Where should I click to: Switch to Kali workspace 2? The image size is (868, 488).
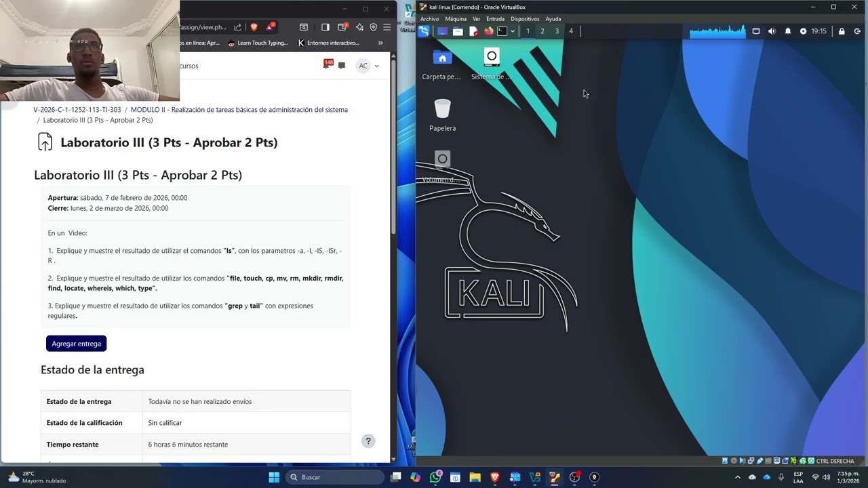(x=542, y=31)
